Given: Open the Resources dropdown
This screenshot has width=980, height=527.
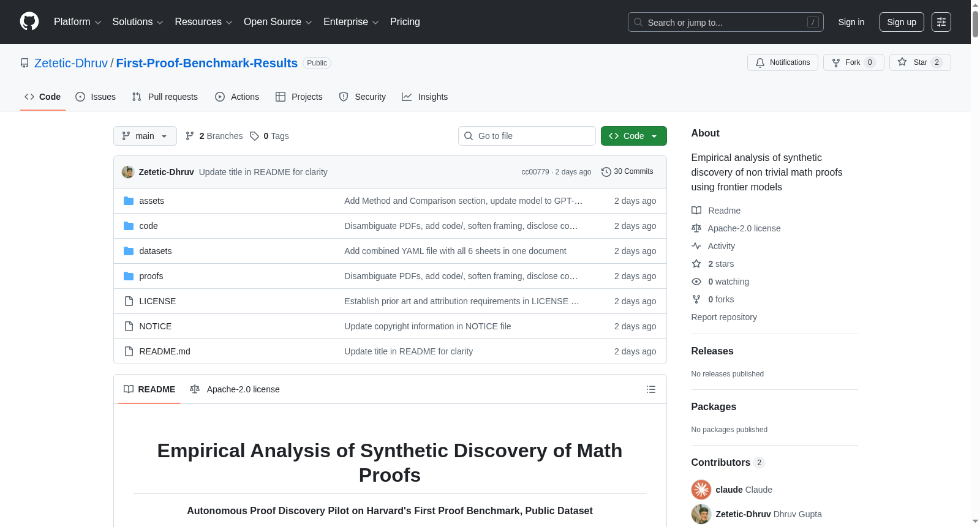Looking at the screenshot, I should [x=203, y=22].
